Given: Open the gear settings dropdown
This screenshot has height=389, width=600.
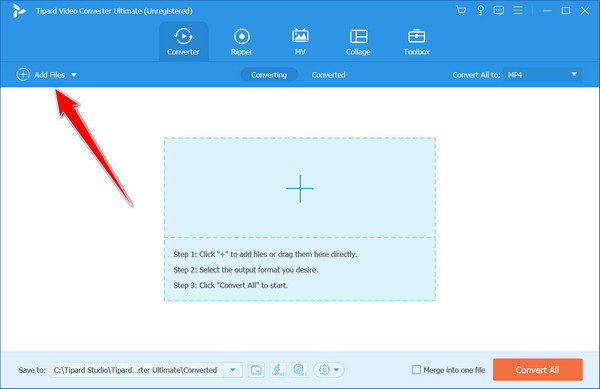Looking at the screenshot, I should pyautogui.click(x=329, y=370).
